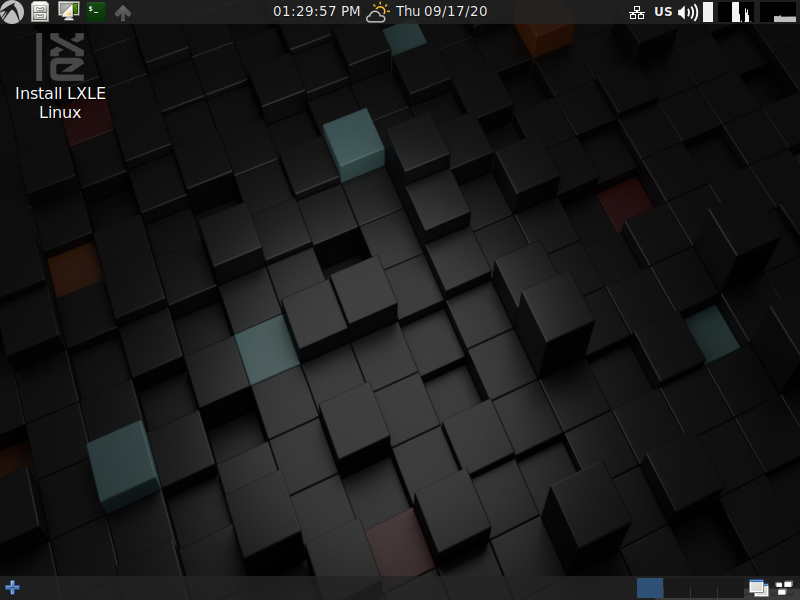Click the gray up-arrow panel icon
Screen dimensions: 800x600
pos(123,12)
